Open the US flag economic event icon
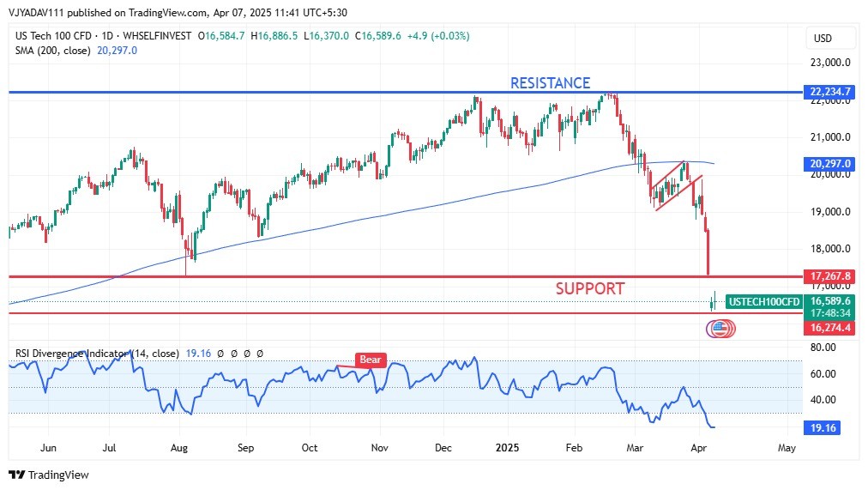 (x=720, y=328)
